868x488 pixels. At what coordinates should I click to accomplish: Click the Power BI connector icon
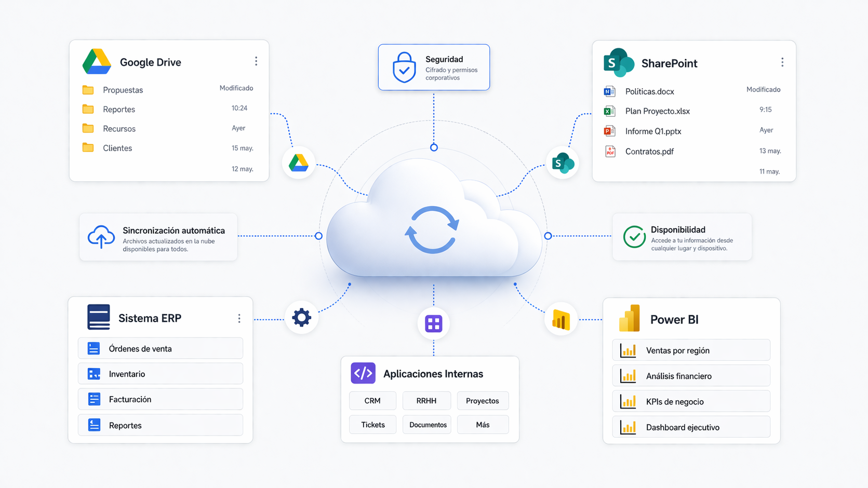click(561, 319)
